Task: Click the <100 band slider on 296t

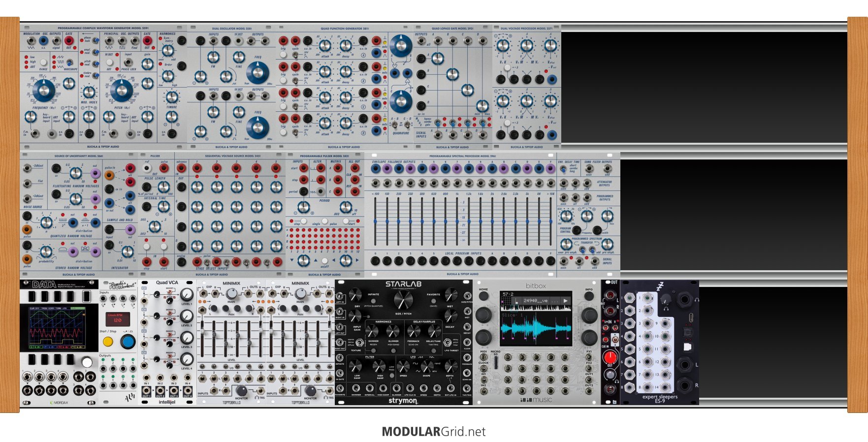Action: click(x=375, y=221)
